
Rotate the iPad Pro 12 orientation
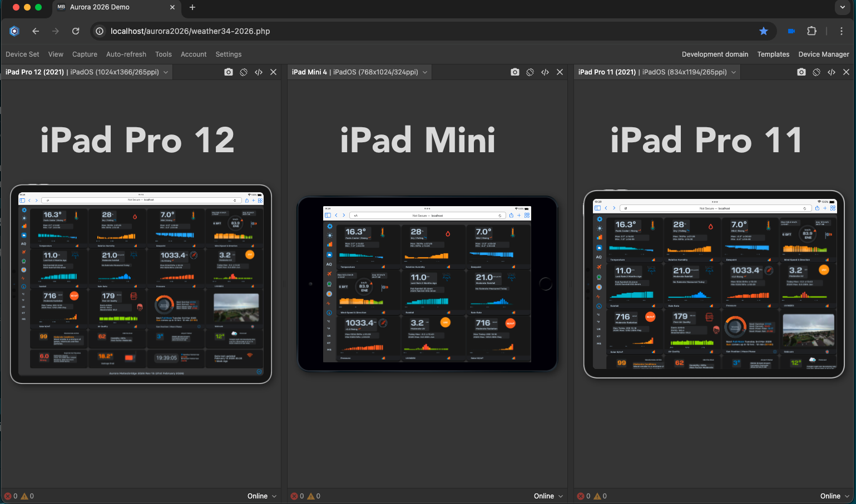pos(243,72)
